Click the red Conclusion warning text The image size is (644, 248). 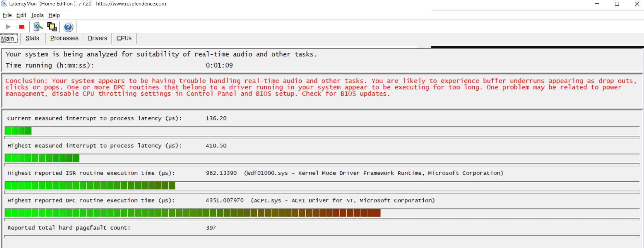(321, 87)
